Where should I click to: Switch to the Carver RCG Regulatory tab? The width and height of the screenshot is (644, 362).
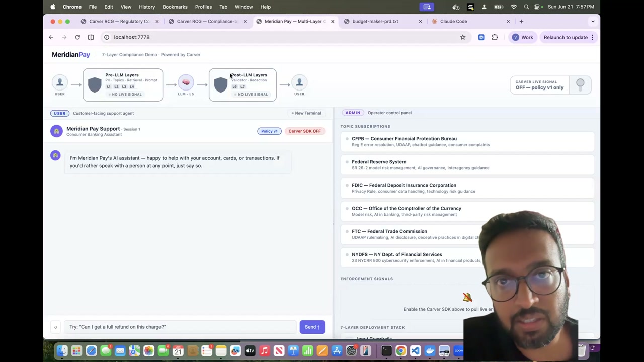[119, 21]
